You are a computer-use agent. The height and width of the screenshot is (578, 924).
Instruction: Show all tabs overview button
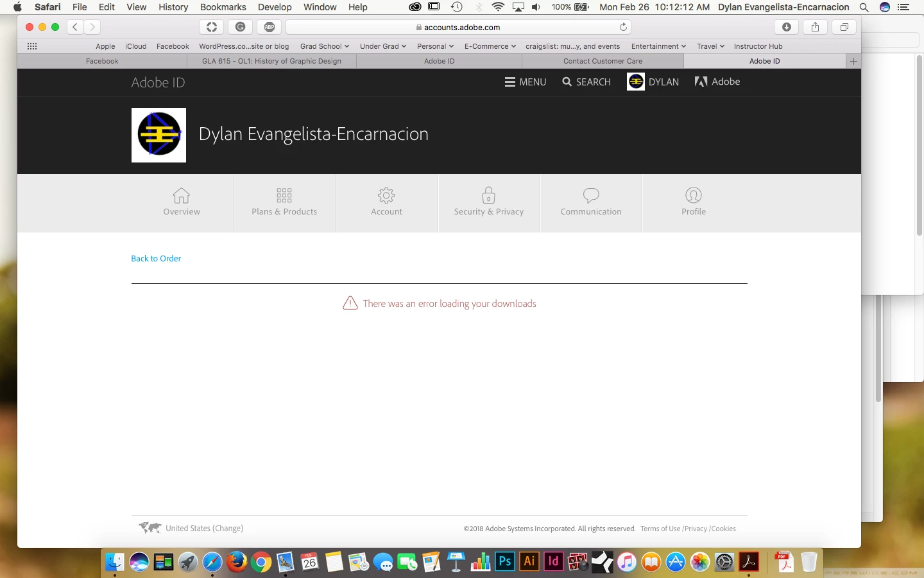point(844,27)
